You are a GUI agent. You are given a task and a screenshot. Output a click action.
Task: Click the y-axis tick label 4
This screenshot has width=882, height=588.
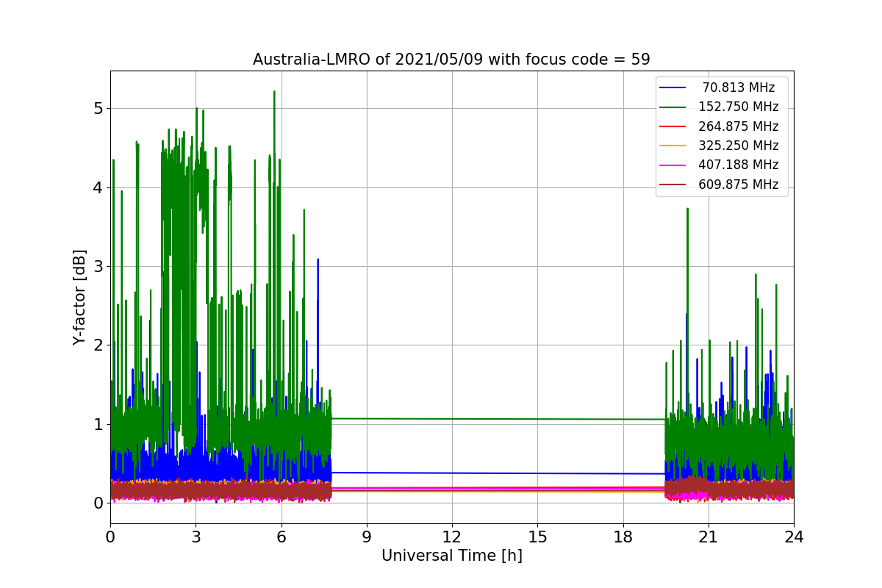98,187
